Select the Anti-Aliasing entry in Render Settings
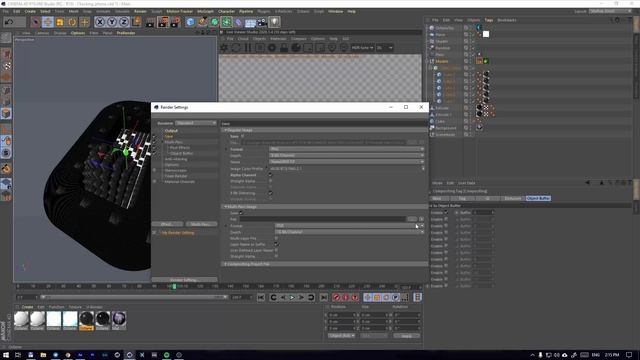This screenshot has height=360, width=640. [176, 159]
